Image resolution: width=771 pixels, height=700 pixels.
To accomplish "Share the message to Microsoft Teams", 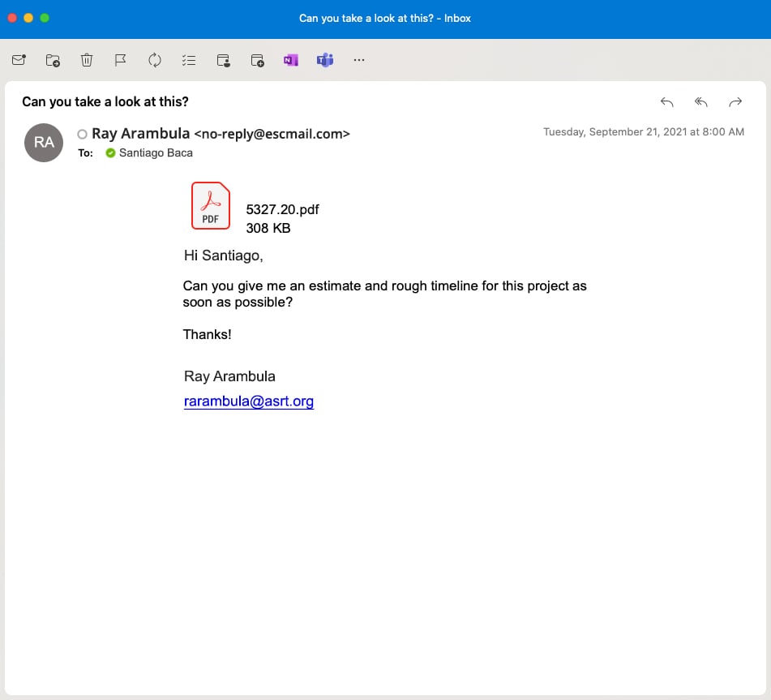I will coord(325,60).
